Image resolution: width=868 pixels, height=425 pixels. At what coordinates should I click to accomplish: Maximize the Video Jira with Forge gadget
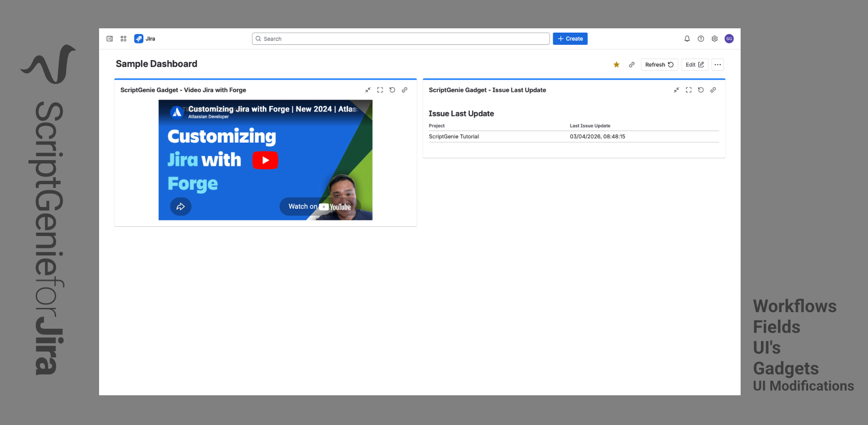click(380, 90)
